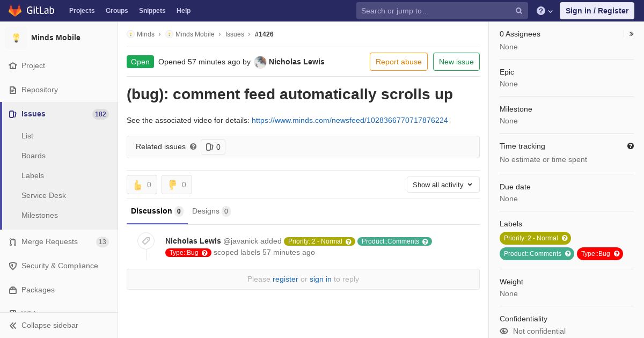Viewport: 644px width, 338px height.
Task: Expand the Help question mark dropdown
Action: pyautogui.click(x=545, y=11)
